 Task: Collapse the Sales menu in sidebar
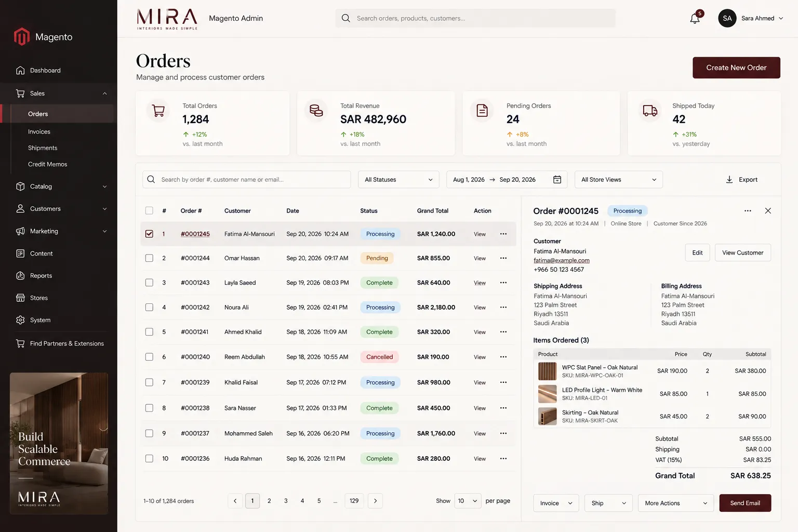104,94
